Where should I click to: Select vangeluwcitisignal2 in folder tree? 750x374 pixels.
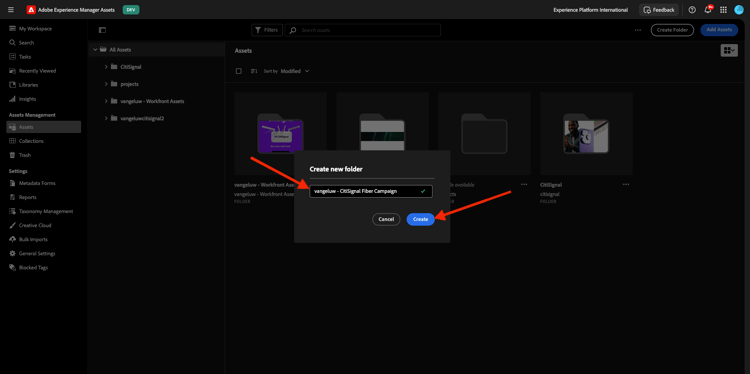coord(142,118)
